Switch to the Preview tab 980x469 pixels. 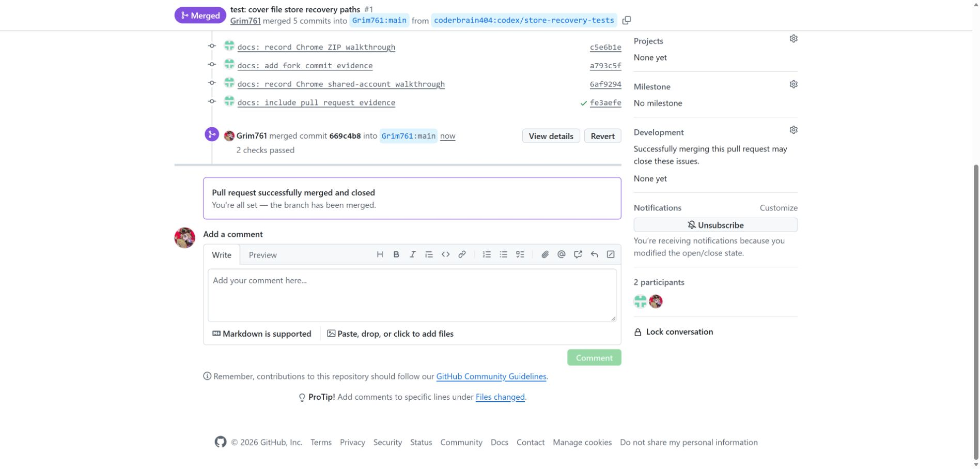coord(262,255)
